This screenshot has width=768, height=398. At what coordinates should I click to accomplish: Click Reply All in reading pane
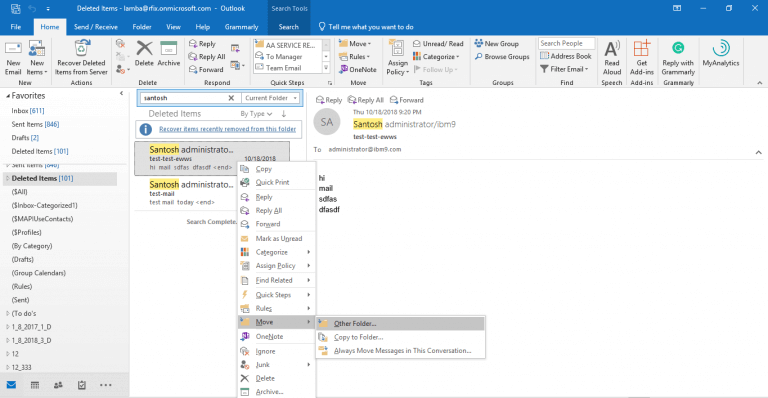click(365, 100)
